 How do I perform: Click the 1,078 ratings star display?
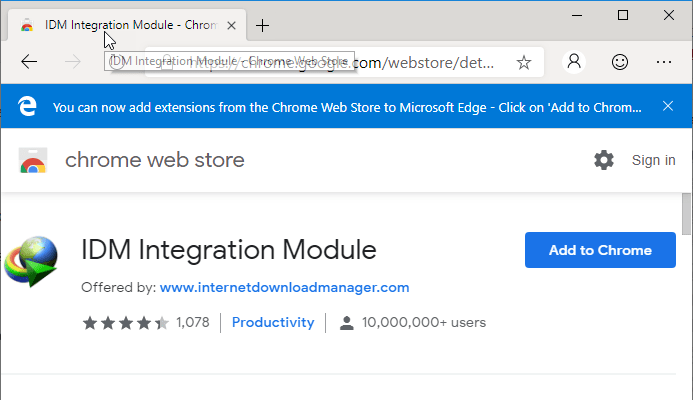(x=126, y=323)
